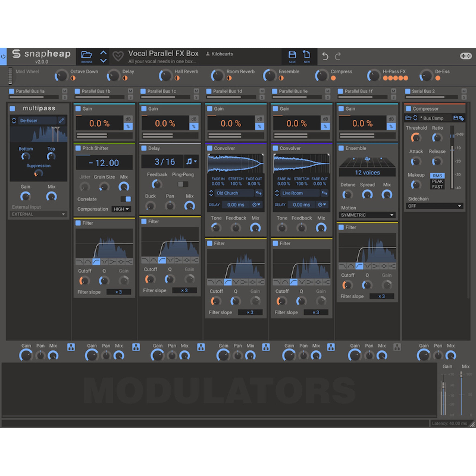The height and width of the screenshot is (476, 476).
Task: Favorite the preset with the heart icon
Action: (118, 56)
